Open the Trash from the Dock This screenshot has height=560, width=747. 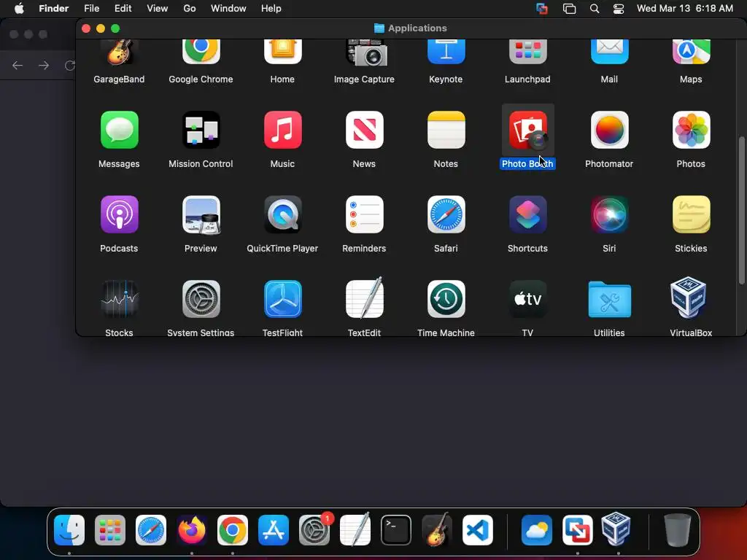678,530
